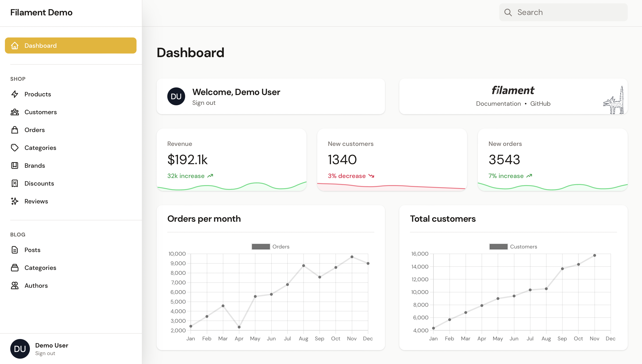Open the filament Documentation link
Viewport: 642px width, 364px height.
click(498, 103)
